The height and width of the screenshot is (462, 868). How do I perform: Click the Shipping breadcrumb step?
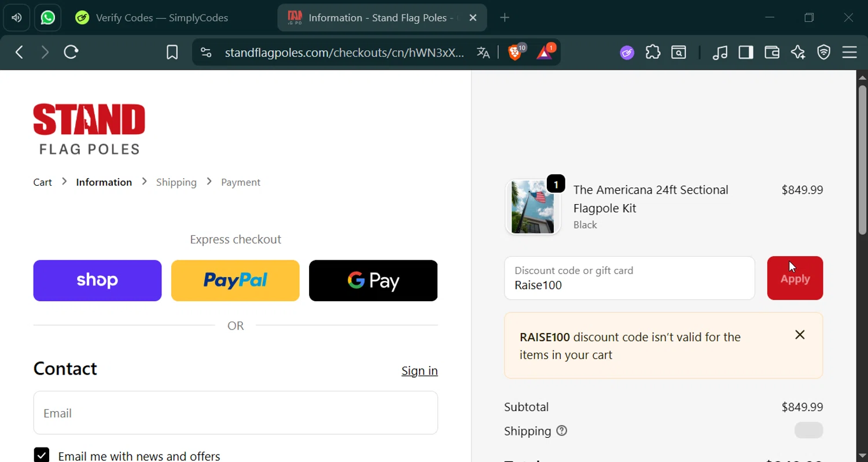(x=176, y=182)
